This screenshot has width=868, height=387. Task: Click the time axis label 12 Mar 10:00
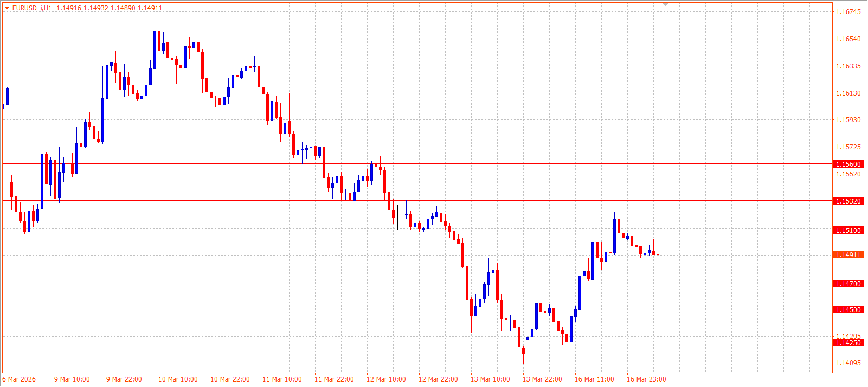[x=386, y=379]
